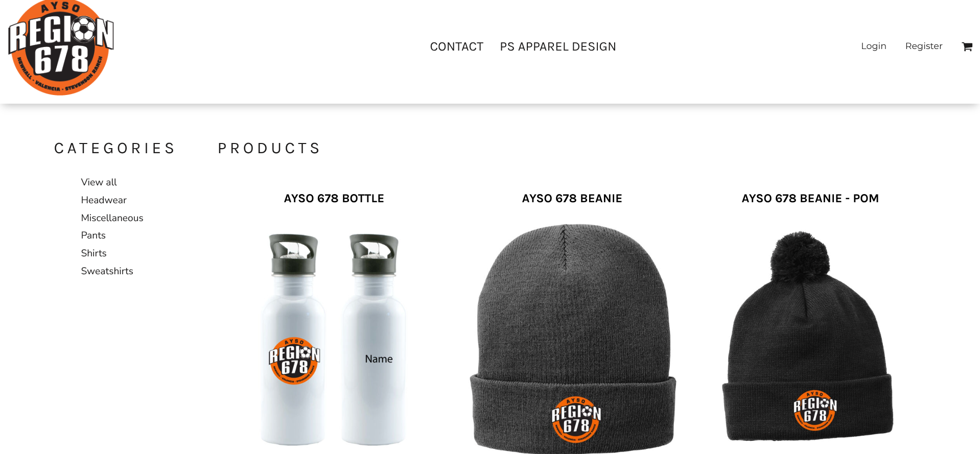The height and width of the screenshot is (454, 980).
Task: Open the shopping cart icon
Action: [x=967, y=46]
